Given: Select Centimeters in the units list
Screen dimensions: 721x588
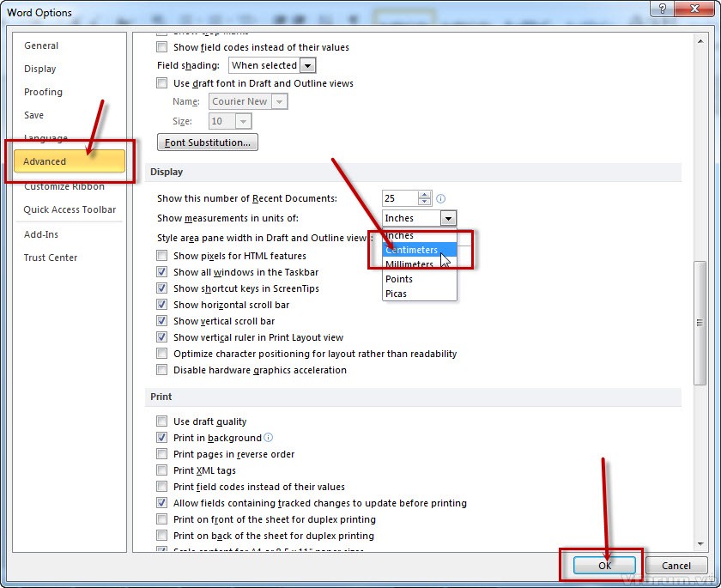Looking at the screenshot, I should 420,250.
